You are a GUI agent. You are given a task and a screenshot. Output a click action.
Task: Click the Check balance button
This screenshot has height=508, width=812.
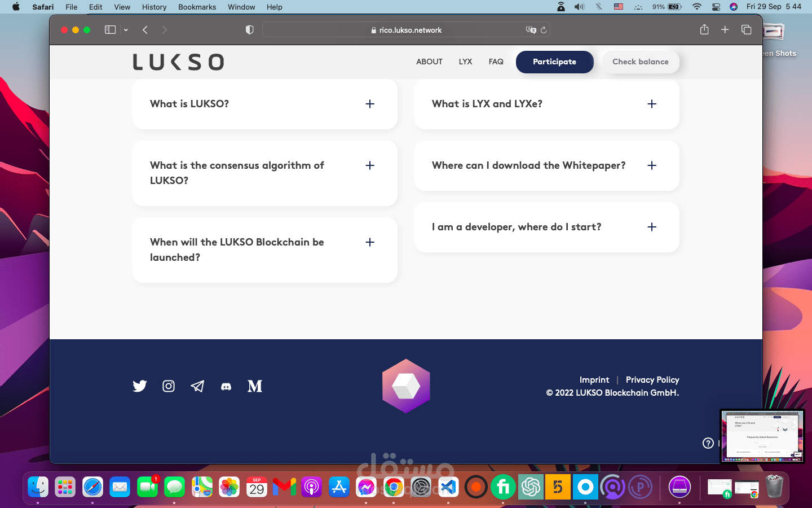click(641, 62)
